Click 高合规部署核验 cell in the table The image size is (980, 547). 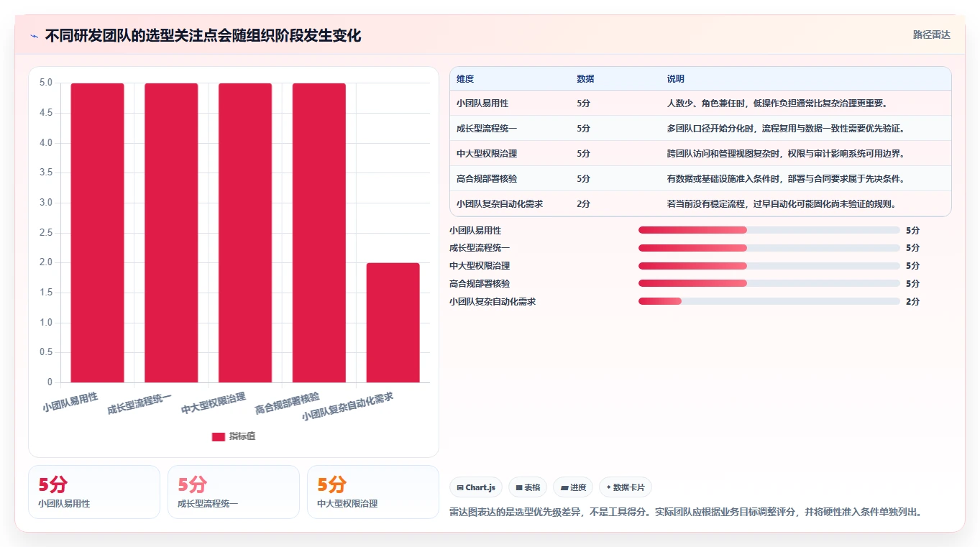point(487,179)
